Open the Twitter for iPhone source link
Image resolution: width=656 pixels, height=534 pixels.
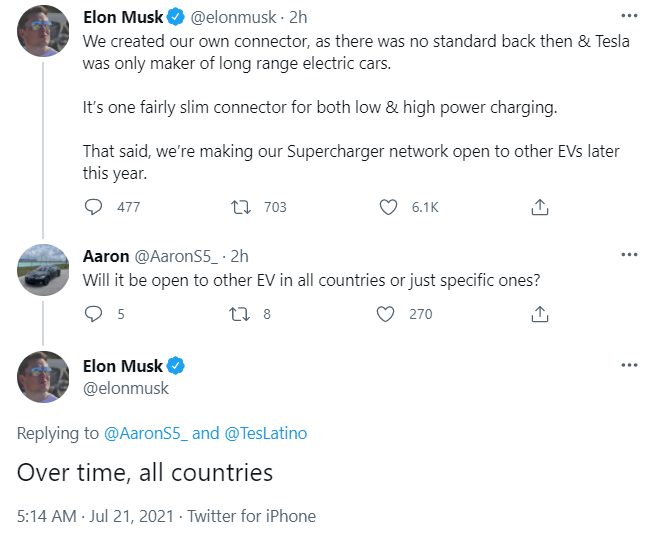point(251,516)
